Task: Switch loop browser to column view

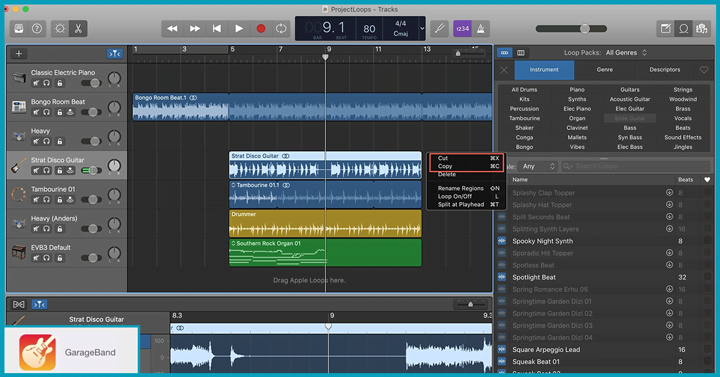Action: pos(521,53)
